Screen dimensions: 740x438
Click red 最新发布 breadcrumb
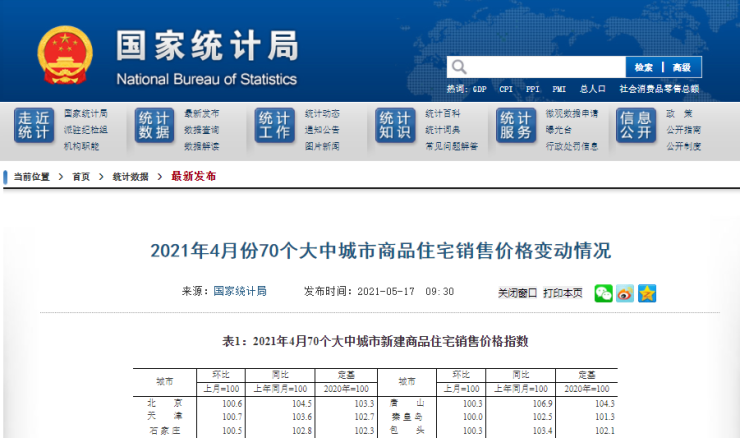pos(193,176)
